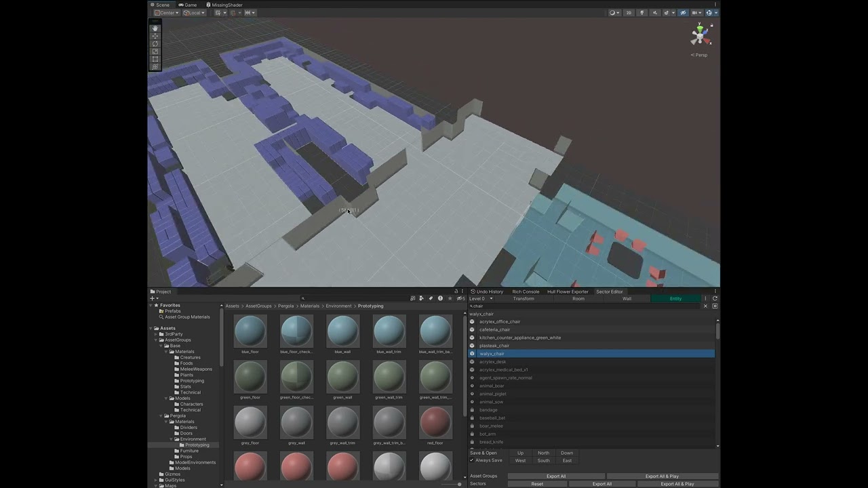Viewport: 868px width, 488px height.
Task: Click the Project panel error filter icon
Action: [440, 298]
